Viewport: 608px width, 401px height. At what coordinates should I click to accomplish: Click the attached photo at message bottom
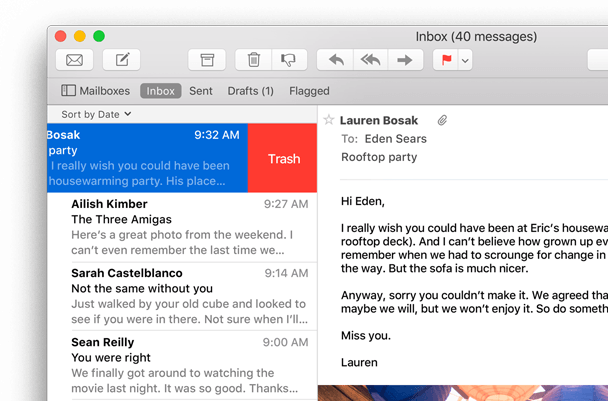tap(463, 393)
